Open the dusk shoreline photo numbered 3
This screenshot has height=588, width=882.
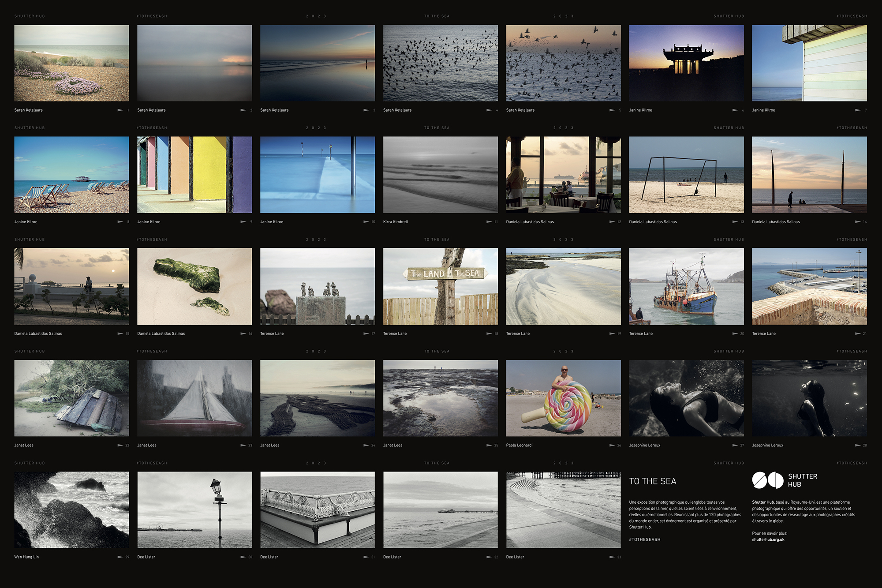[318, 63]
